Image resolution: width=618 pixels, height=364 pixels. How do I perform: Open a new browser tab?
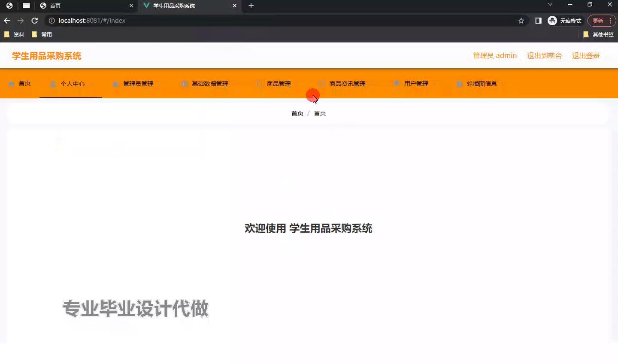coord(251,6)
